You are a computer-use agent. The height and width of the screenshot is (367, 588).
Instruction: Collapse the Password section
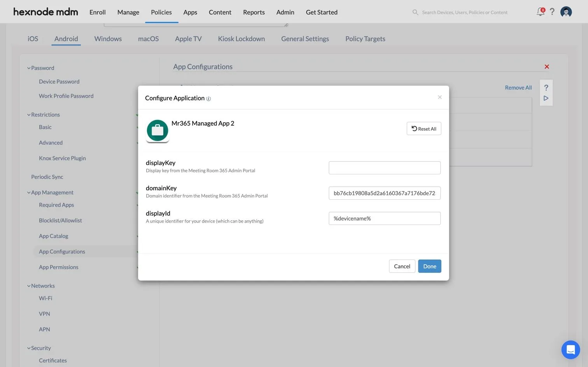(29, 68)
